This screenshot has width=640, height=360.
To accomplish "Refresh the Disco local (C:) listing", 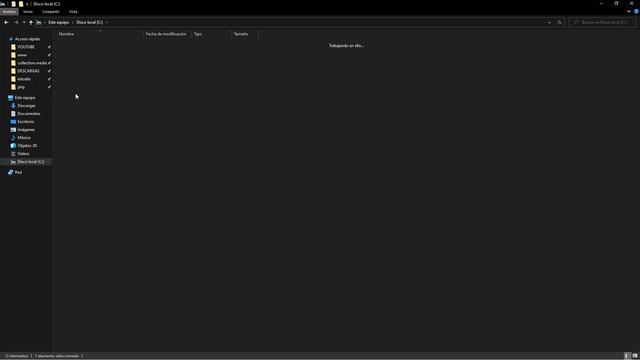I will point(560,22).
